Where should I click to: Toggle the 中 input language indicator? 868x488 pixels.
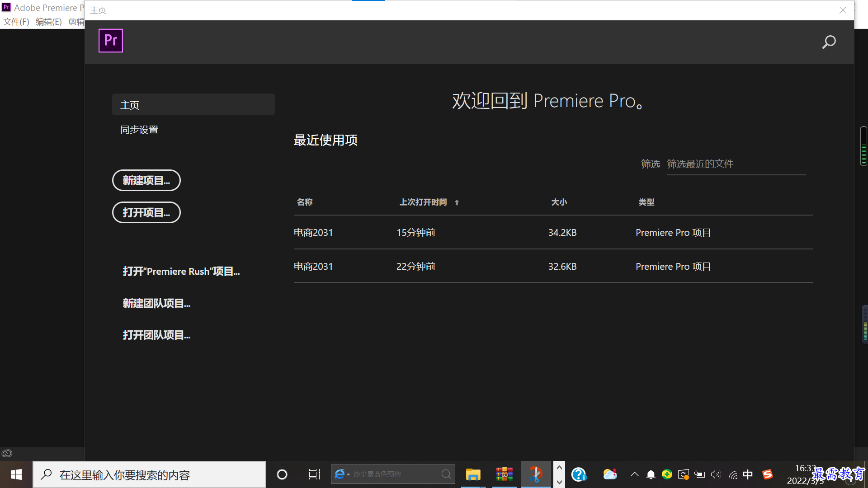coord(748,474)
